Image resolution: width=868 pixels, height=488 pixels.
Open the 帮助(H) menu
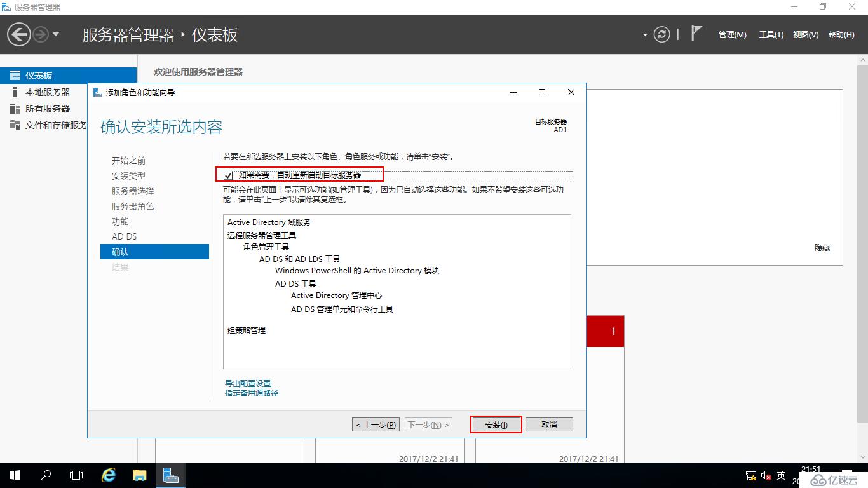pyautogui.click(x=841, y=35)
